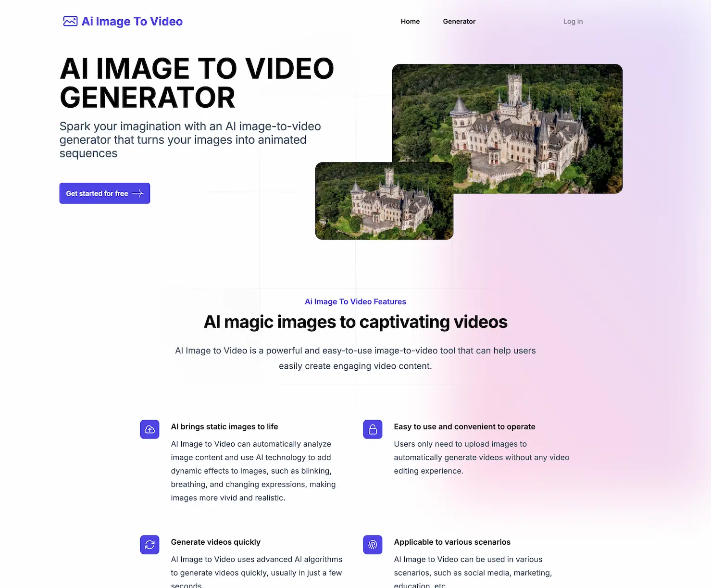This screenshot has height=588, width=711.
Task: Click 'AI brings static images to life' heading
Action: click(225, 426)
